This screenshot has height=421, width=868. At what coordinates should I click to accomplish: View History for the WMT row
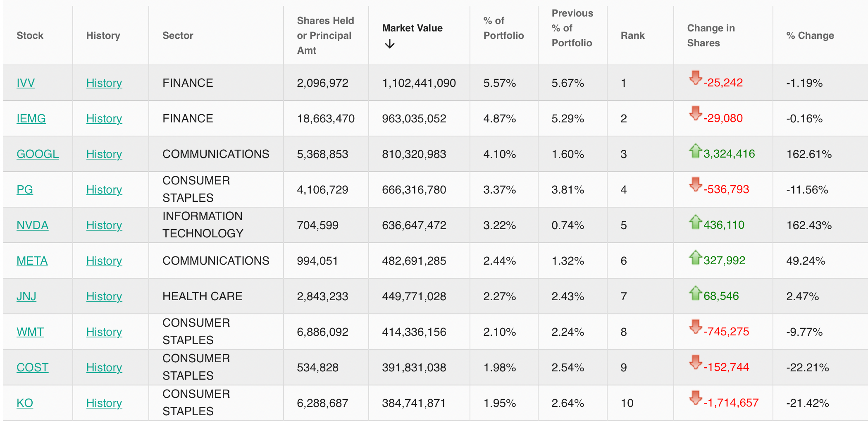point(104,332)
